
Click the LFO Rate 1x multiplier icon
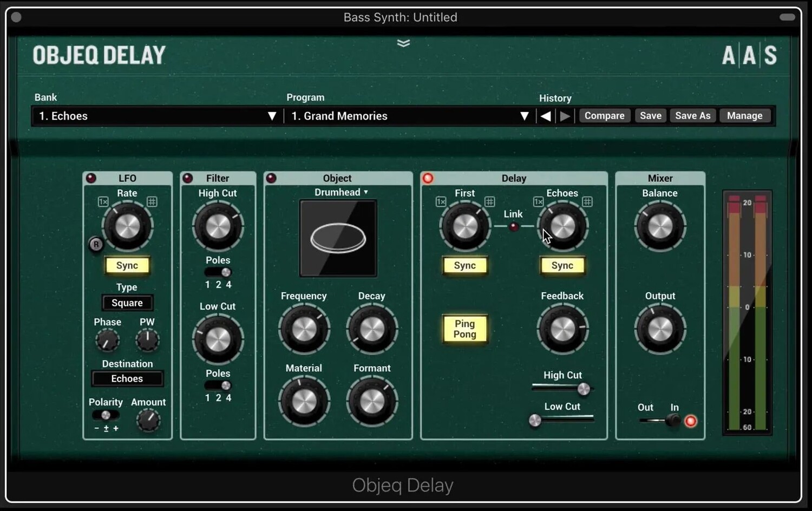tap(103, 202)
